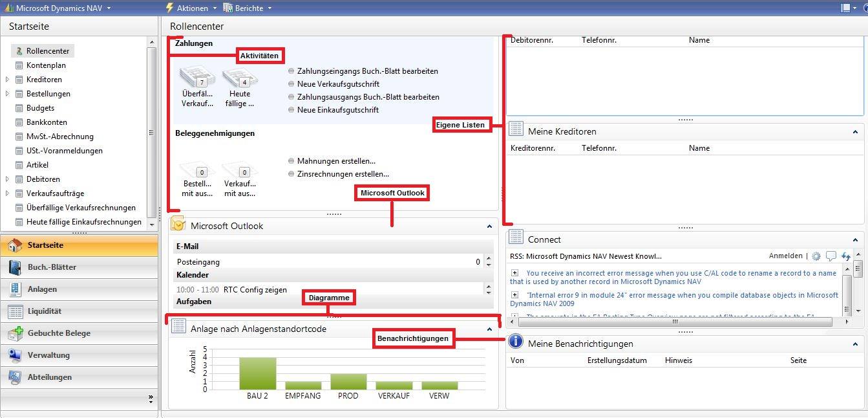Click the Meine Benachrichtigungen info icon
Image resolution: width=868 pixels, height=418 pixels.
point(516,342)
